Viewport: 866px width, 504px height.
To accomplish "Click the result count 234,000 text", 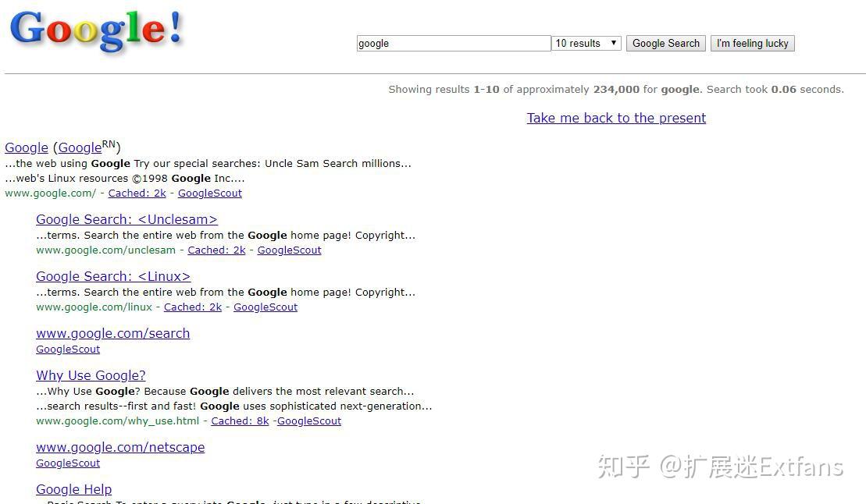I will pos(616,90).
